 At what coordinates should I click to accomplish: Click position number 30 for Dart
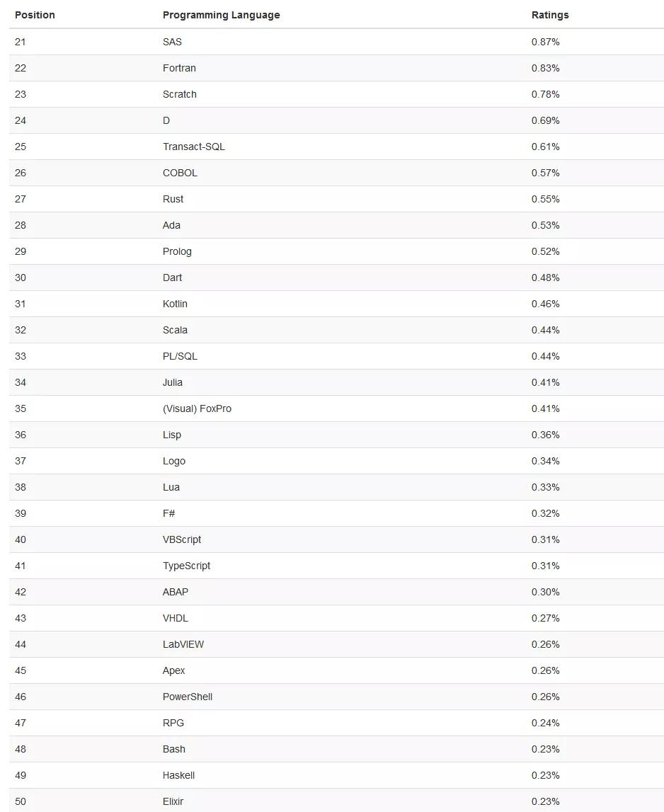[x=21, y=278]
